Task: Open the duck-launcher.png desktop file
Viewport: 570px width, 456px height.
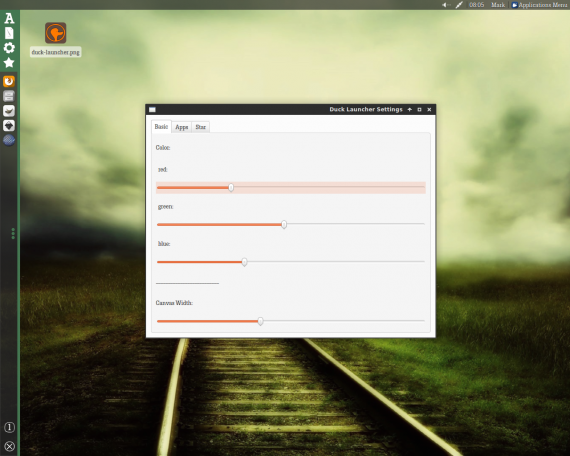Action: click(55, 39)
